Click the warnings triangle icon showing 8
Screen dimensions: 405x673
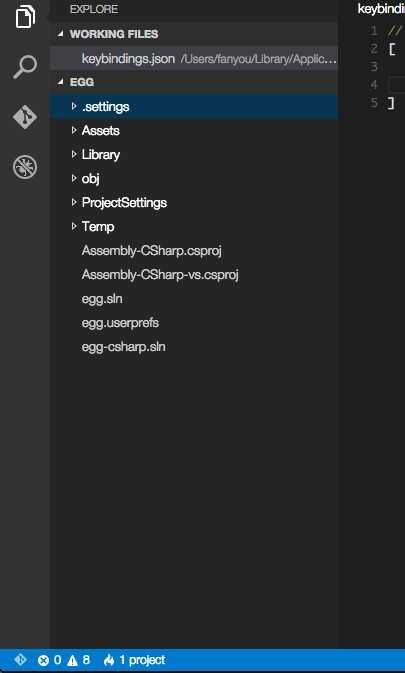pyautogui.click(x=72, y=660)
